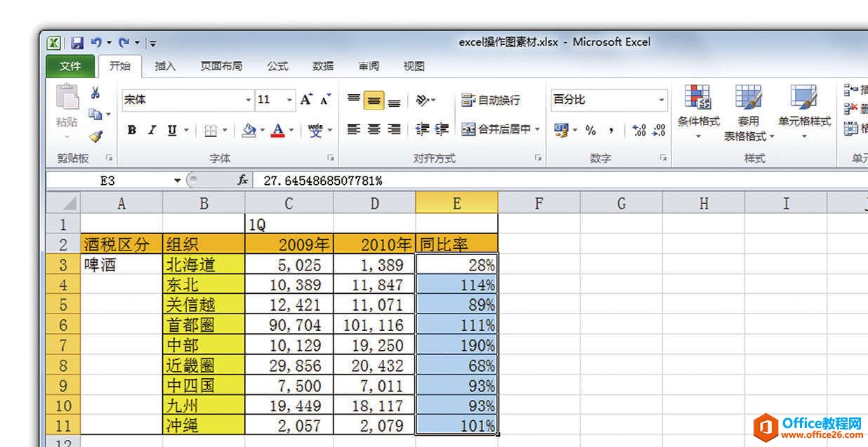Click Redo arrow in quick access toolbar
868x447 pixels.
pyautogui.click(x=124, y=43)
